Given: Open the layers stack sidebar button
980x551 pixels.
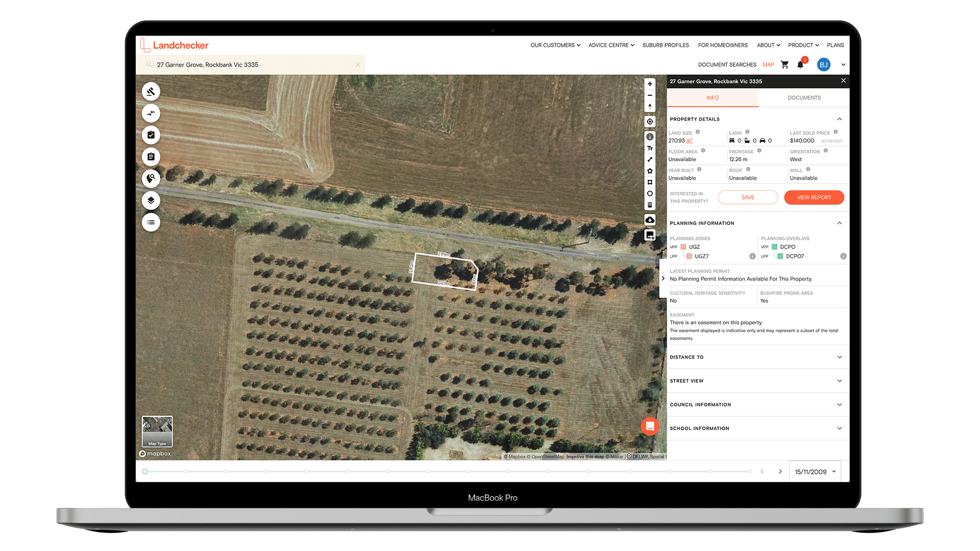Looking at the screenshot, I should [151, 201].
